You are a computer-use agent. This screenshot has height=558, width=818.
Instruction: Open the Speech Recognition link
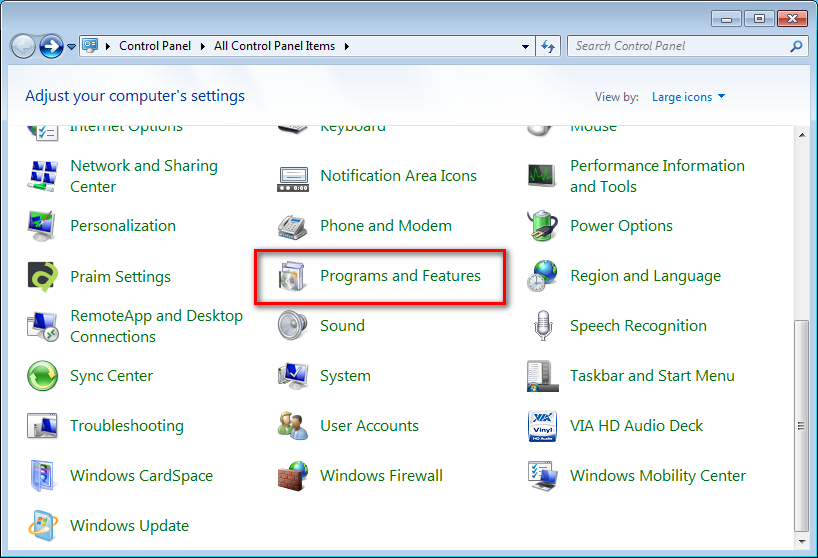coord(638,326)
